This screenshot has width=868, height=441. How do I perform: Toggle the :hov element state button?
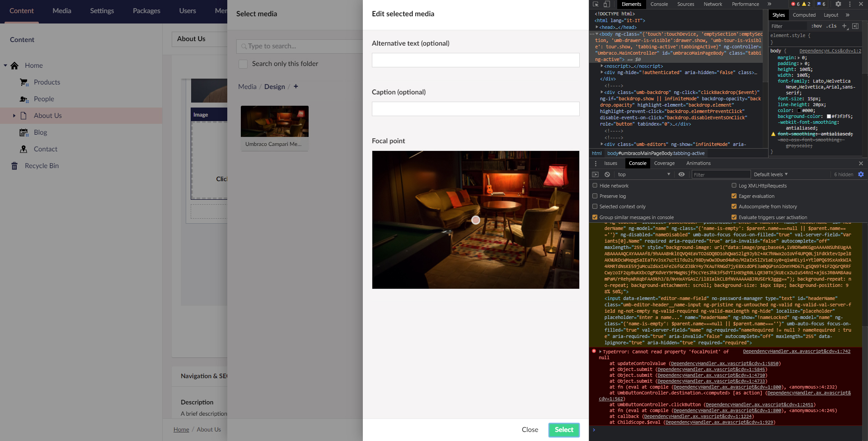click(x=816, y=26)
